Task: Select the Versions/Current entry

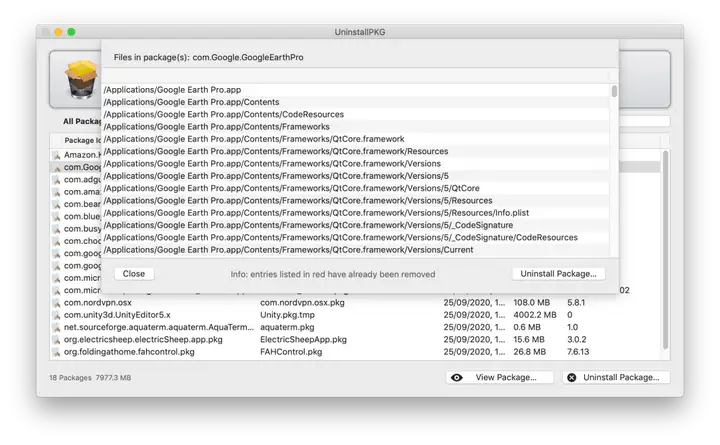Action: click(x=355, y=250)
